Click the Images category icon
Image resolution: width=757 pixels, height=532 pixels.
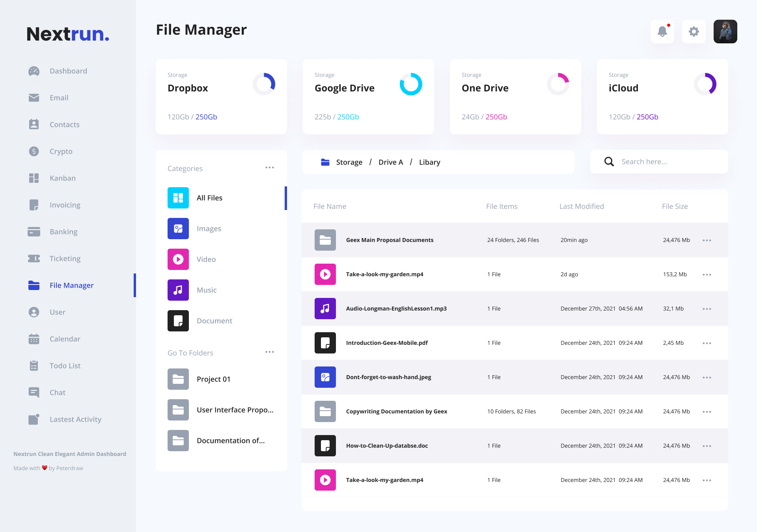coord(178,229)
